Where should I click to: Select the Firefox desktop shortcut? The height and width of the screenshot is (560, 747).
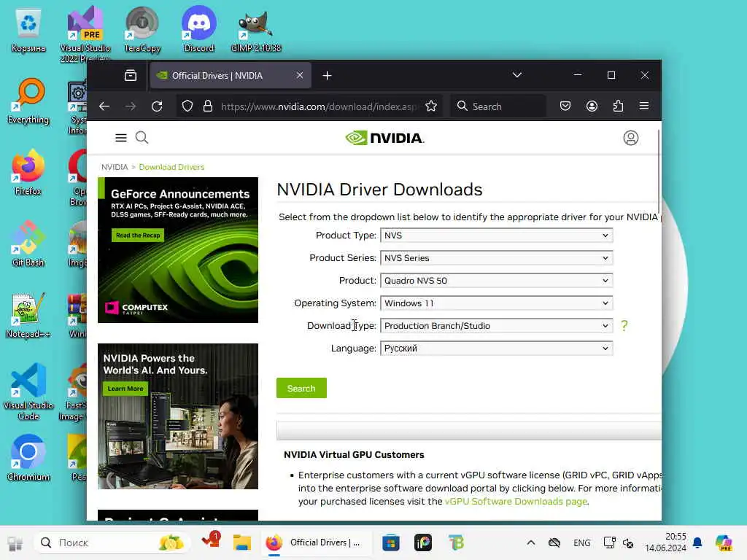pyautogui.click(x=28, y=172)
